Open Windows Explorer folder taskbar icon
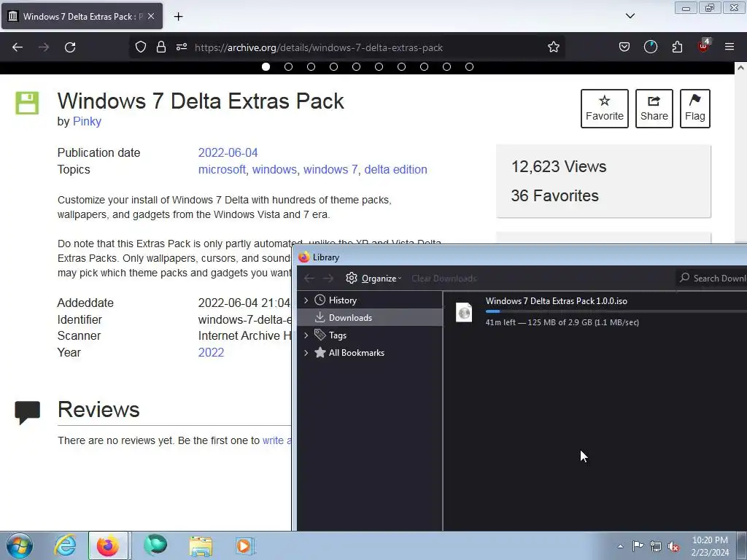Viewport: 747px width, 560px height. coord(201,545)
